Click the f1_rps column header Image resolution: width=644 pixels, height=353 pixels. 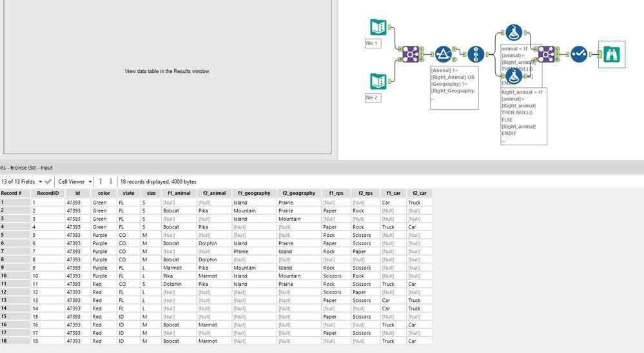tap(336, 193)
